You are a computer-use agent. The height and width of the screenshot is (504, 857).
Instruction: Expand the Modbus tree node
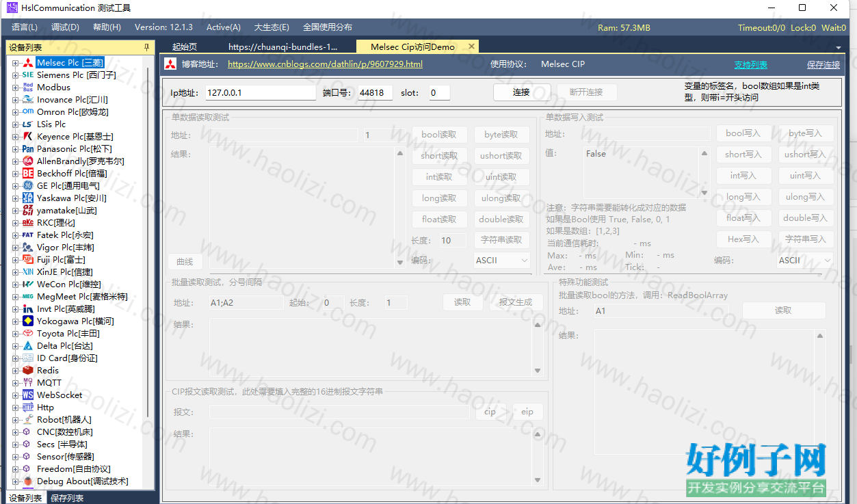[x=15, y=88]
